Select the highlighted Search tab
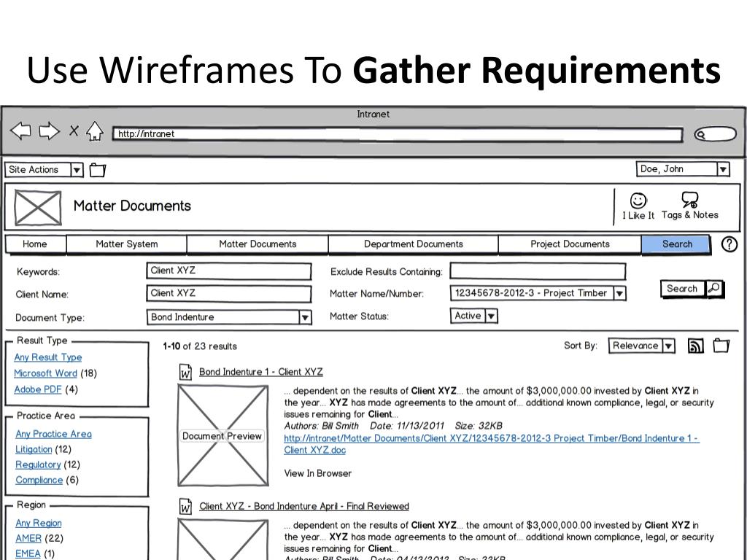 pos(676,244)
